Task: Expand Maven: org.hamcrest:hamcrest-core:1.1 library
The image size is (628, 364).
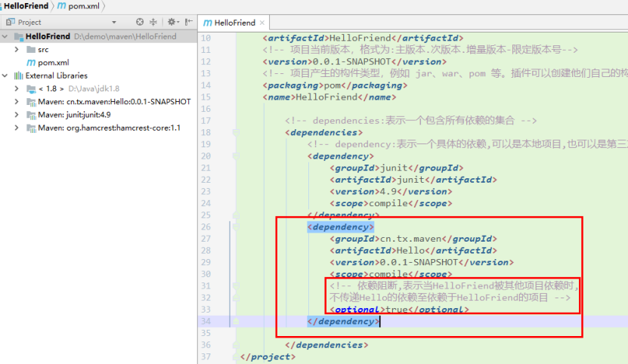Action: coord(17,128)
